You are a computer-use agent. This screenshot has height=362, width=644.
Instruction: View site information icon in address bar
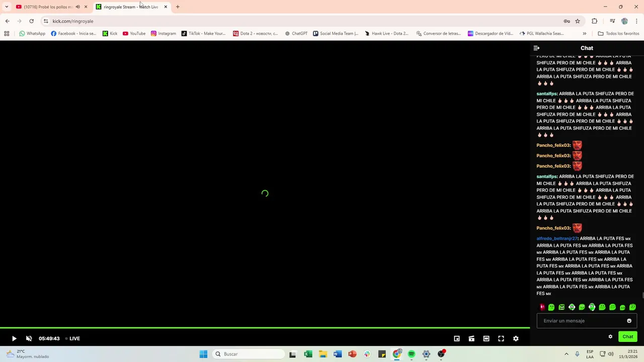click(46, 21)
